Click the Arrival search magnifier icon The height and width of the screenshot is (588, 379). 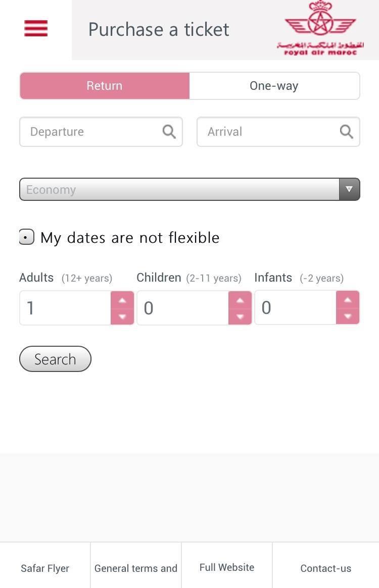[346, 132]
